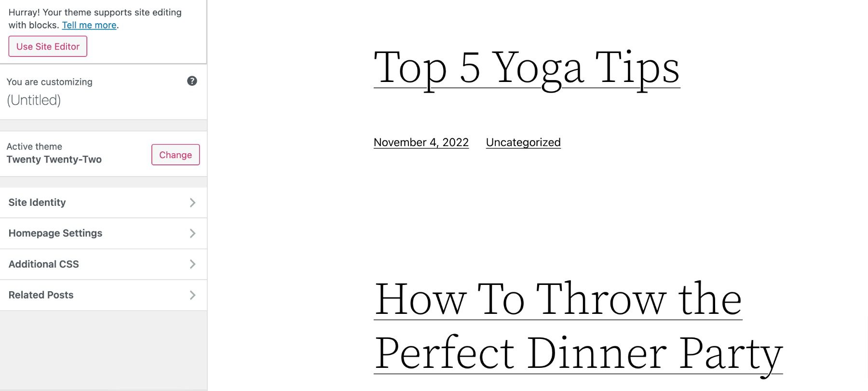The height and width of the screenshot is (391, 868).
Task: Click the "Active theme" label text
Action: 34,147
